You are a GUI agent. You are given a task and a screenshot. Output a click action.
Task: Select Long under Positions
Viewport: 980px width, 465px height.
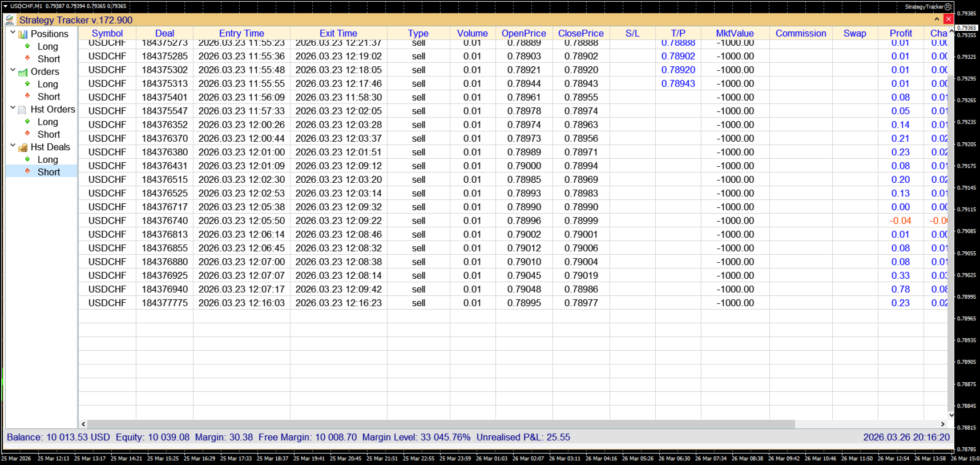coord(48,46)
